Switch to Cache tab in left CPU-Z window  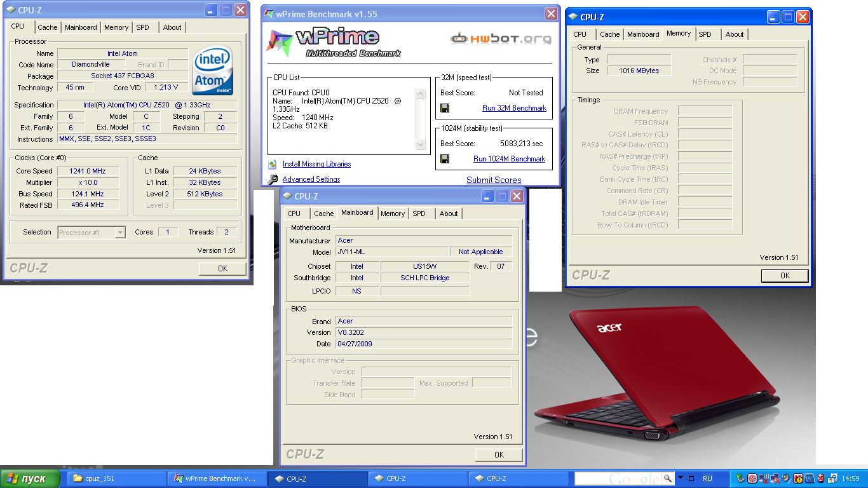tap(47, 27)
